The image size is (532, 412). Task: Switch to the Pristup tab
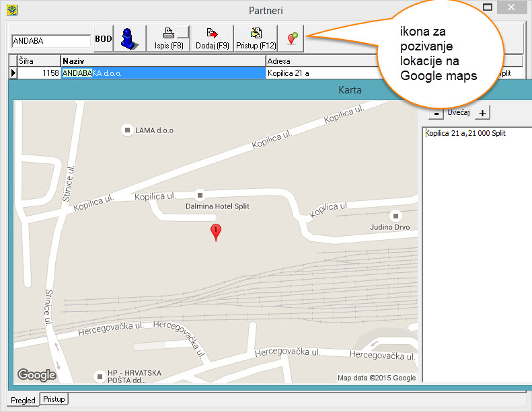54,399
